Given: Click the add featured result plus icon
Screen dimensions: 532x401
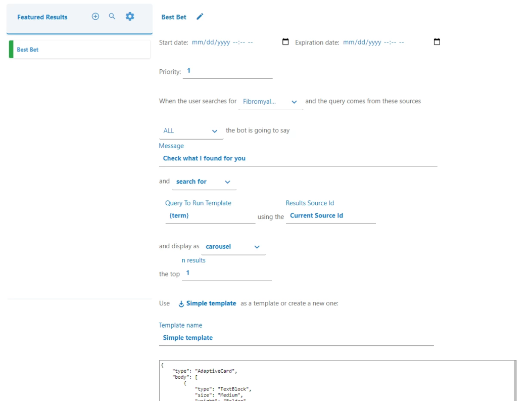Looking at the screenshot, I should pyautogui.click(x=95, y=17).
